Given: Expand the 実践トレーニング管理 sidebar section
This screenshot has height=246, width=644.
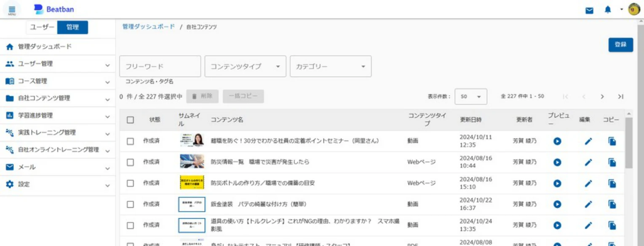Looking at the screenshot, I should [58, 133].
